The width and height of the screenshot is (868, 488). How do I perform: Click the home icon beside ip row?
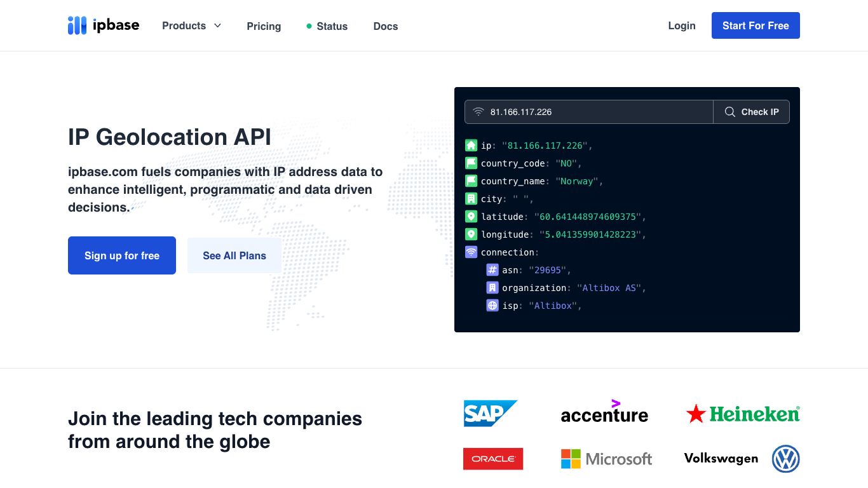471,146
